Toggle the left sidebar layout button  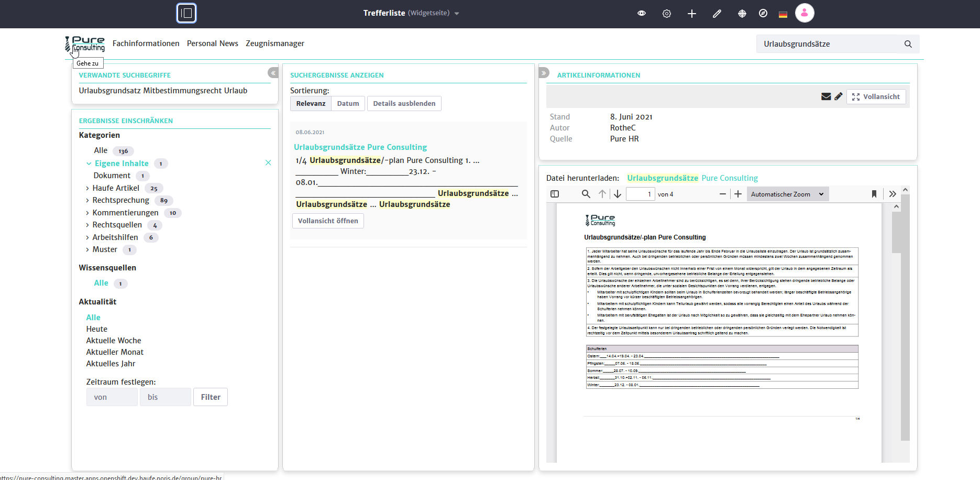(186, 14)
